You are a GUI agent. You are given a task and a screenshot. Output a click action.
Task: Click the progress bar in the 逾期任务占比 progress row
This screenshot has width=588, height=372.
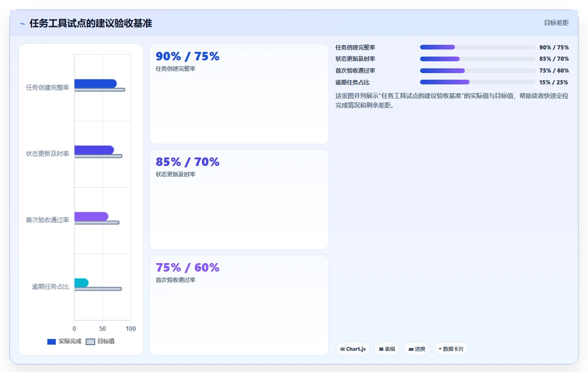tap(478, 82)
